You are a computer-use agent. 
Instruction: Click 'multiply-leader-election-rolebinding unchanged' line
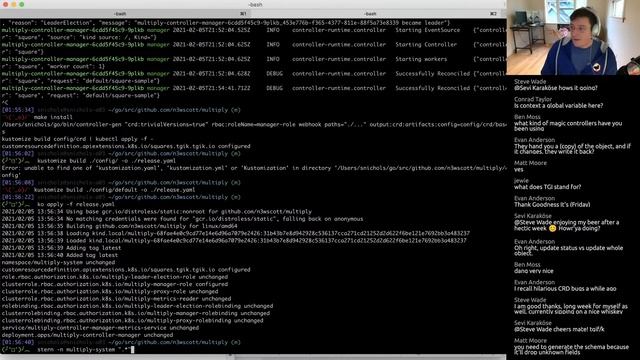(137, 306)
